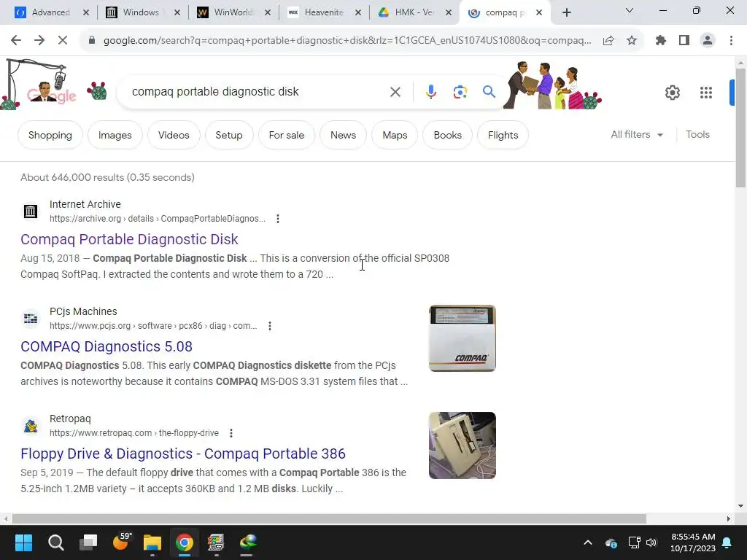Open Floppy Drive & Diagnostics result
The width and height of the screenshot is (747, 560).
coord(183,454)
